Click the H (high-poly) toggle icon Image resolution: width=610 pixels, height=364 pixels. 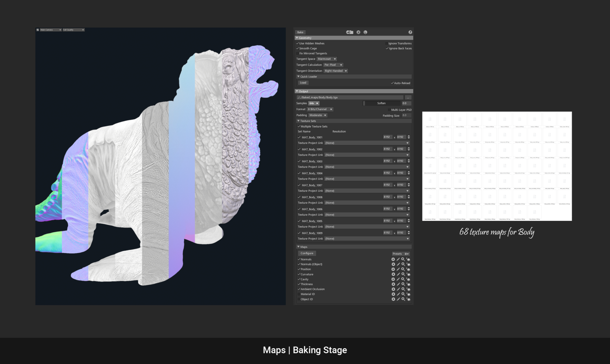click(x=358, y=32)
